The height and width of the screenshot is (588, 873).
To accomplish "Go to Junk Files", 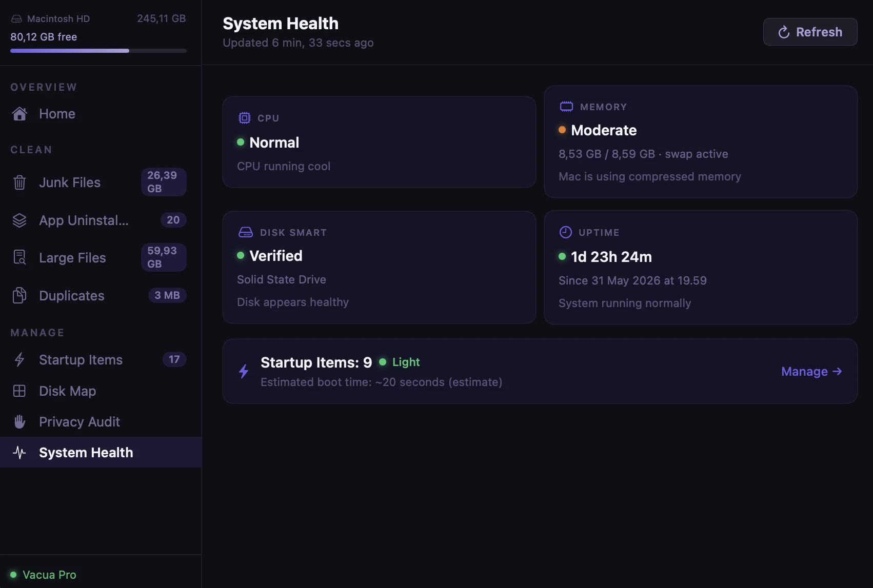I will [101, 183].
